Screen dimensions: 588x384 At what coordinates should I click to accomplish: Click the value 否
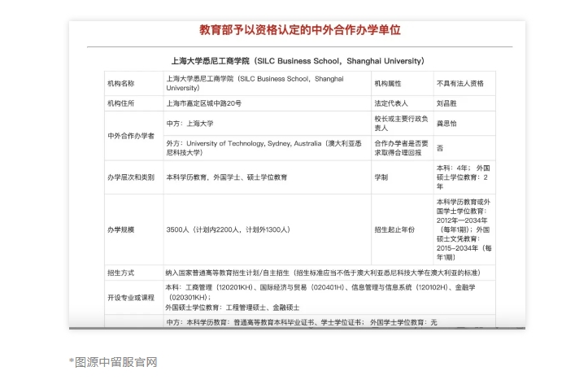(x=440, y=148)
